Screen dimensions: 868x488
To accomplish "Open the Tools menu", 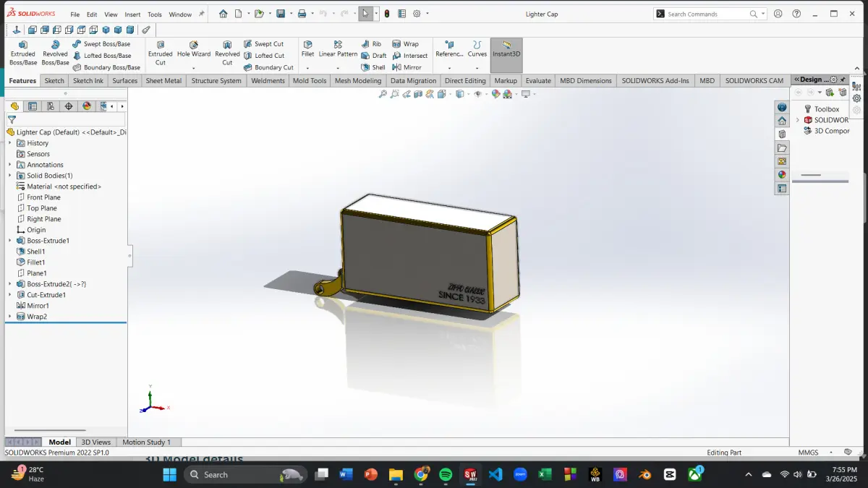I will tap(155, 14).
